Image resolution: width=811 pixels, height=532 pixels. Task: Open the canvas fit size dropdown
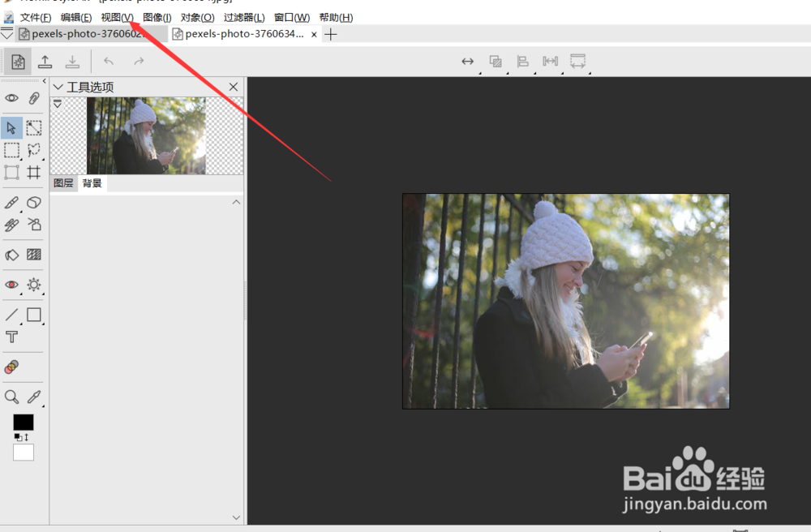(578, 62)
